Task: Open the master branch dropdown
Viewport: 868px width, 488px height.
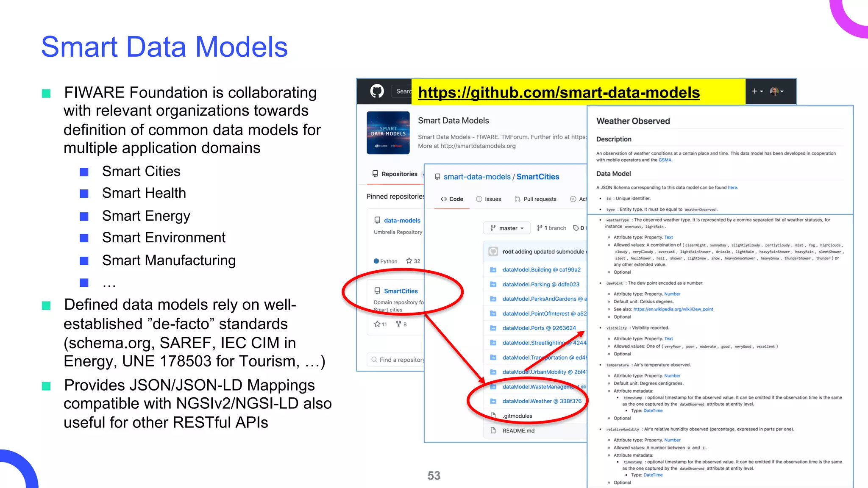Action: click(x=507, y=228)
